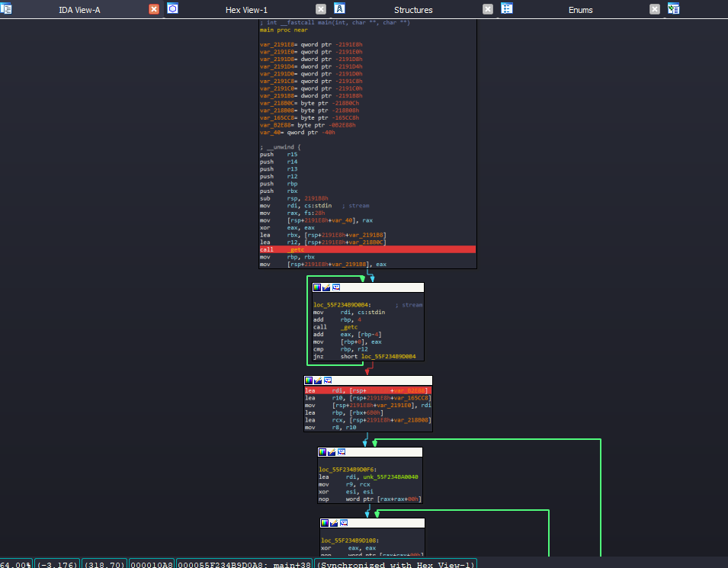Click the color icon on loc_55F234B9D0F6 node
Image resolution: width=728 pixels, height=568 pixels.
[322, 452]
